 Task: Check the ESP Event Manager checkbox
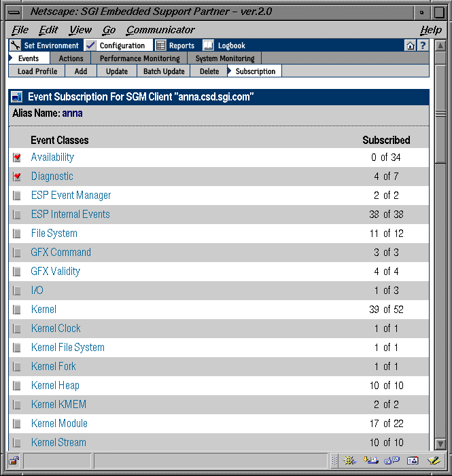tap(17, 196)
